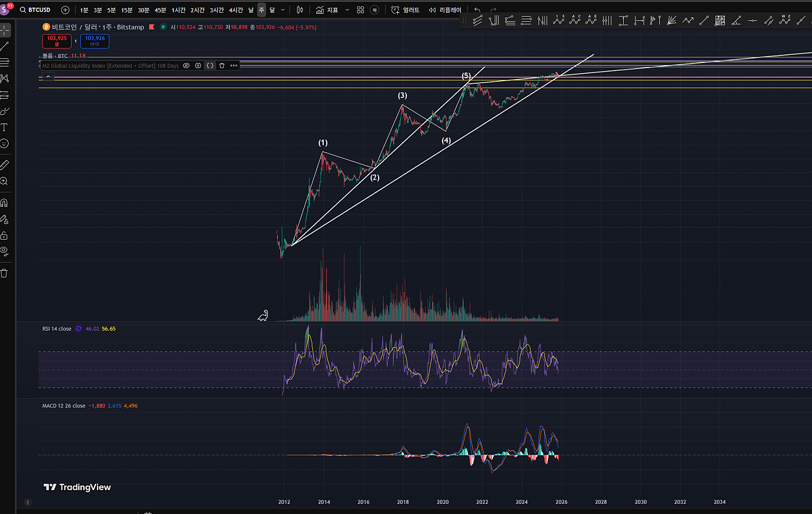Viewport: 812px width, 514px height.
Task: Select the fan lines tool in favorites bar
Action: tap(672, 21)
